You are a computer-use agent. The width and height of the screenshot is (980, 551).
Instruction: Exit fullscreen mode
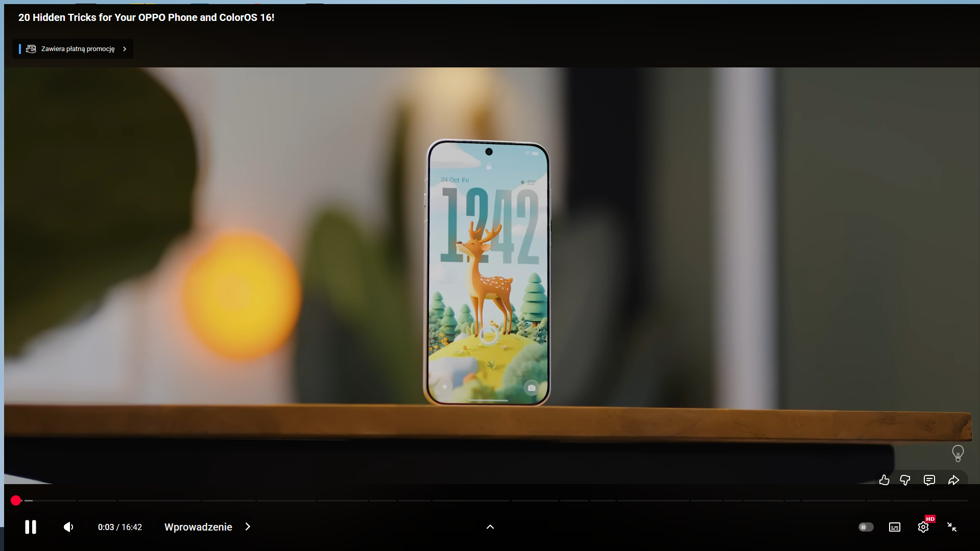[952, 527]
